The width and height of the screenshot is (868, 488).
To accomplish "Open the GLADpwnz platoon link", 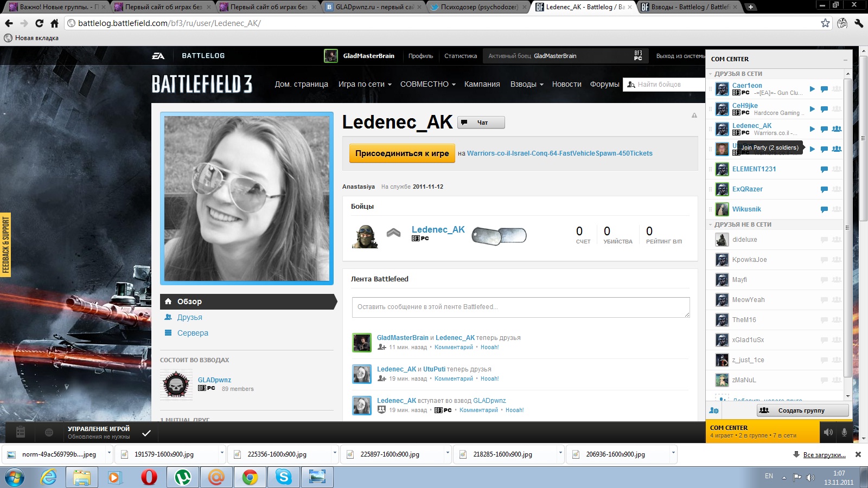I will [214, 380].
